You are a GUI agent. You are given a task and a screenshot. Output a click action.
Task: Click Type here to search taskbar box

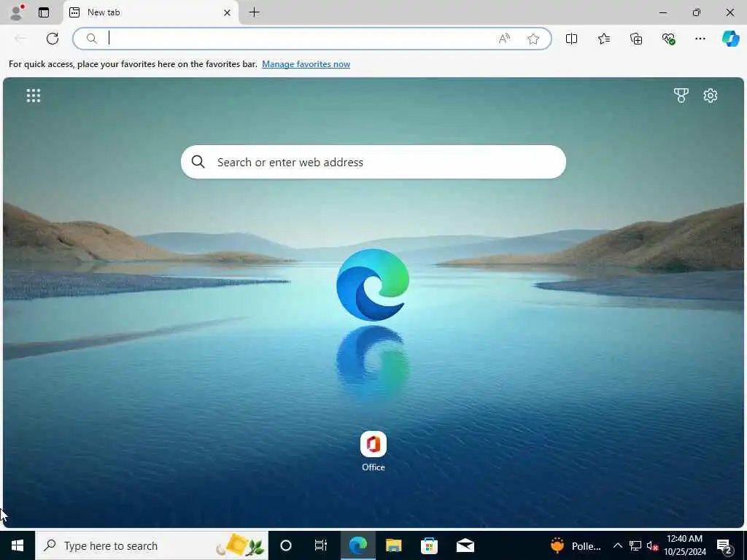tap(152, 545)
